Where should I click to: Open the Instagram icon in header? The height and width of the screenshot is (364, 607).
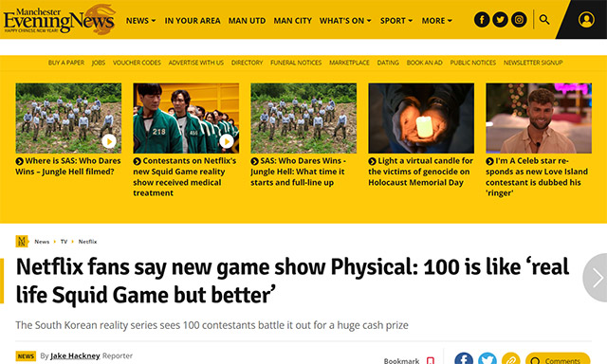pos(519,19)
